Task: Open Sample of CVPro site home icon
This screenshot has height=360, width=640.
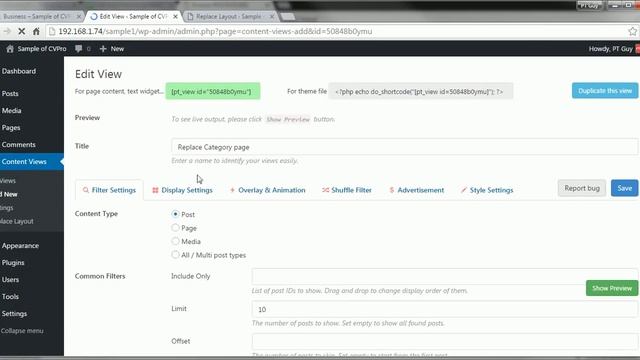Action: (x=10, y=49)
